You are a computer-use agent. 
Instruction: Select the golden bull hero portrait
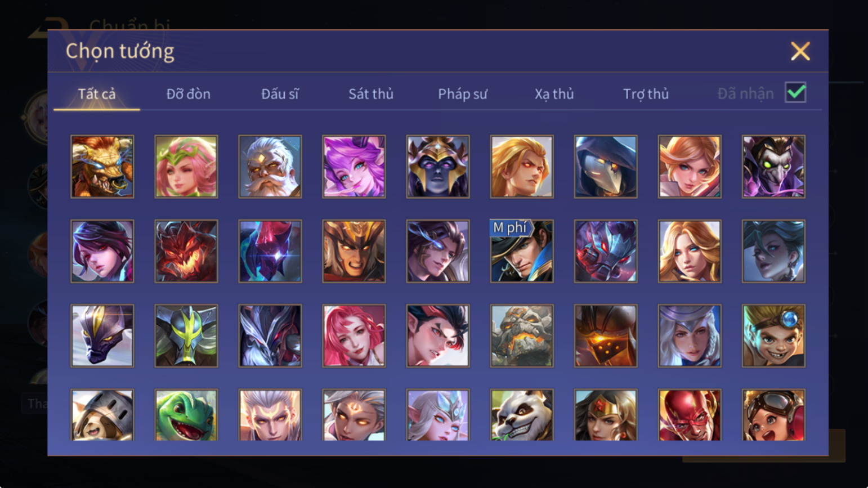[x=102, y=167]
